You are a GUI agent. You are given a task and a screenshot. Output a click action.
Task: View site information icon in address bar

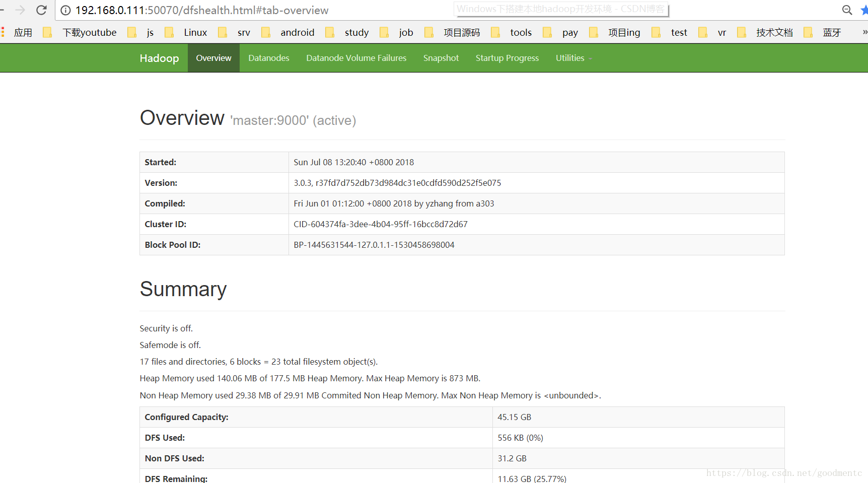pyautogui.click(x=65, y=11)
